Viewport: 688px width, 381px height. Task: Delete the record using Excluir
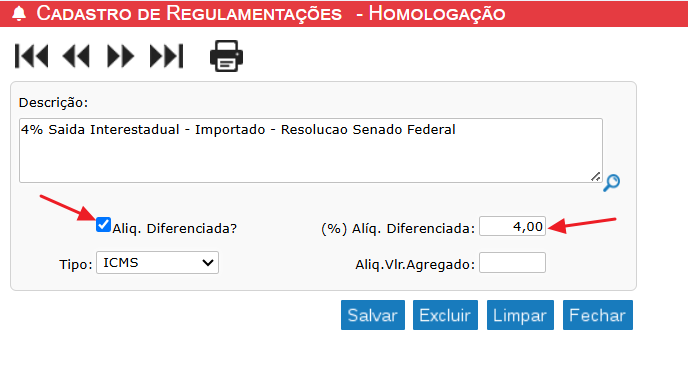[445, 315]
